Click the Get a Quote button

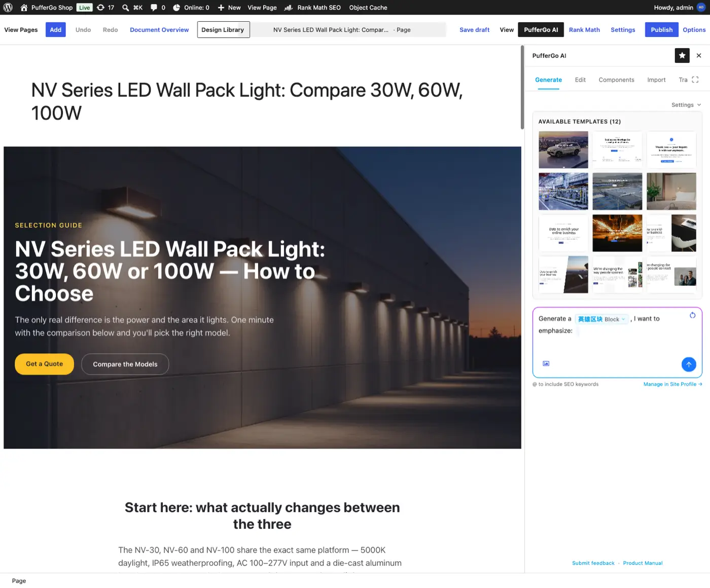point(45,364)
